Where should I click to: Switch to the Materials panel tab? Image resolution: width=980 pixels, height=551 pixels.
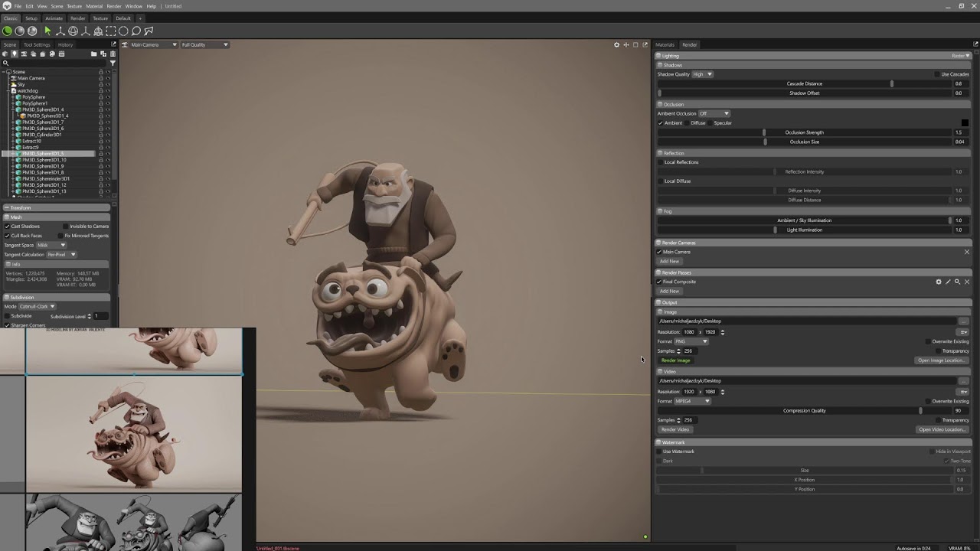tap(665, 44)
